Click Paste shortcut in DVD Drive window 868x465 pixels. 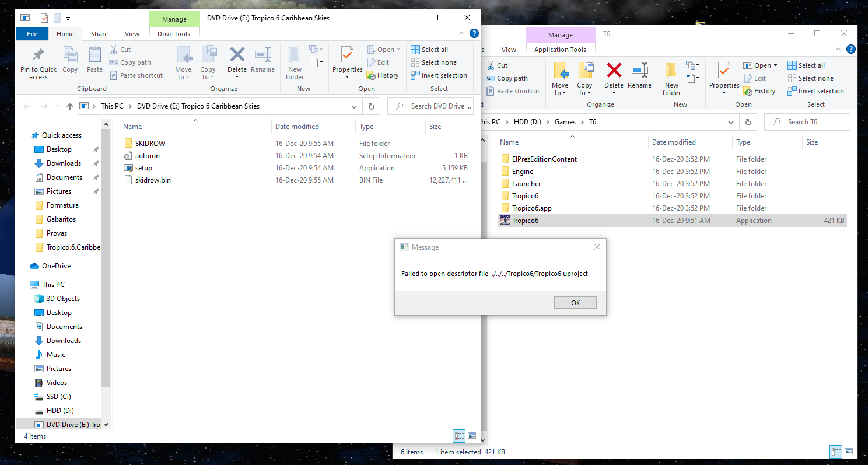coord(136,75)
